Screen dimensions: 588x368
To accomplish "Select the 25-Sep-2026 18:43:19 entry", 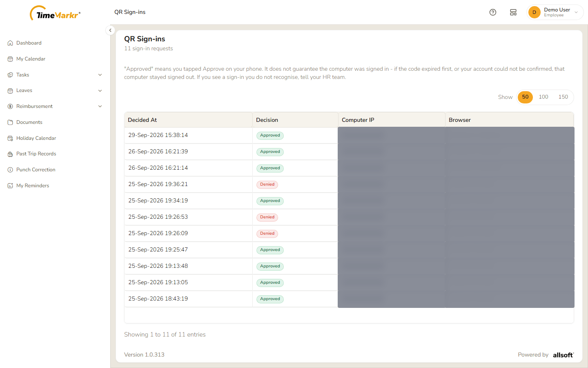I will [x=349, y=299].
